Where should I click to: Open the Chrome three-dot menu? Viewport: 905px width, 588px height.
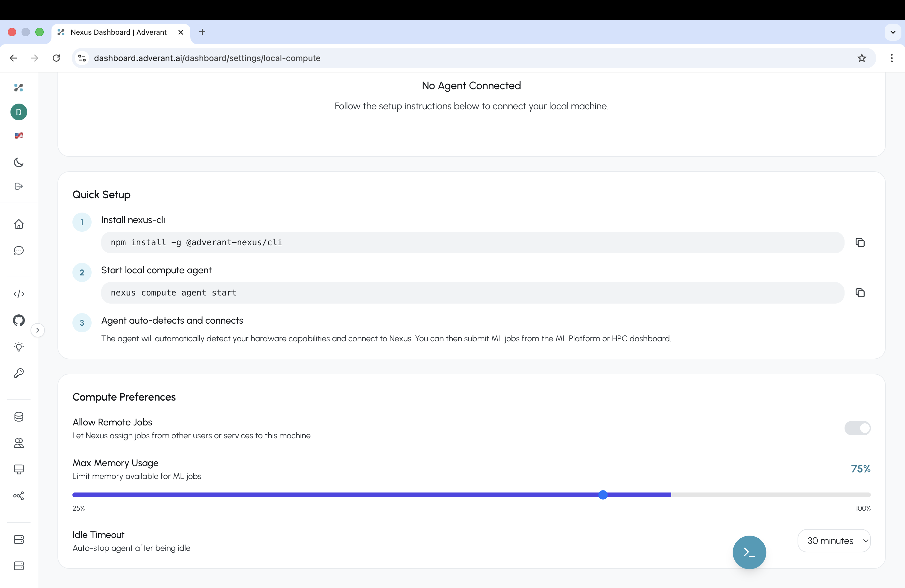click(892, 58)
